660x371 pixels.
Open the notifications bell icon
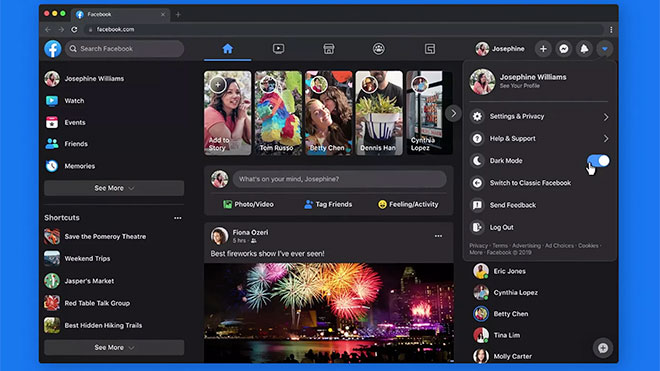(584, 49)
